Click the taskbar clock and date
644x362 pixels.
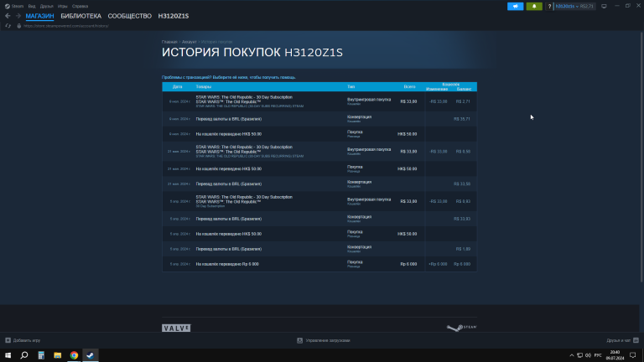(x=615, y=355)
